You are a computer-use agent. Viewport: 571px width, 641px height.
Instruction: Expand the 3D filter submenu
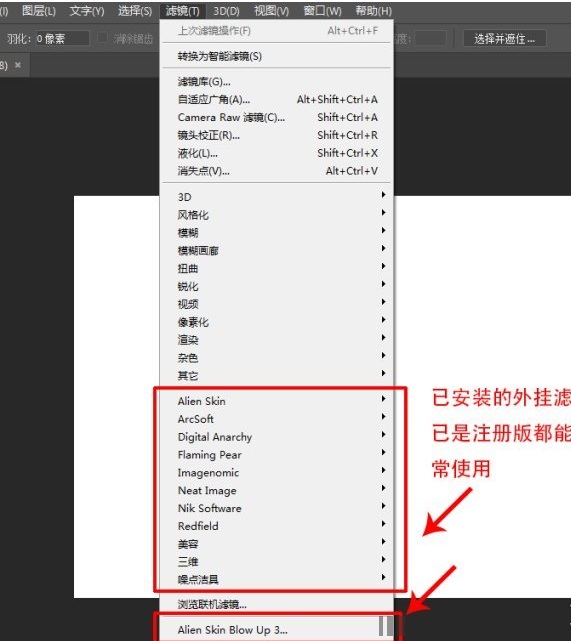pos(277,197)
